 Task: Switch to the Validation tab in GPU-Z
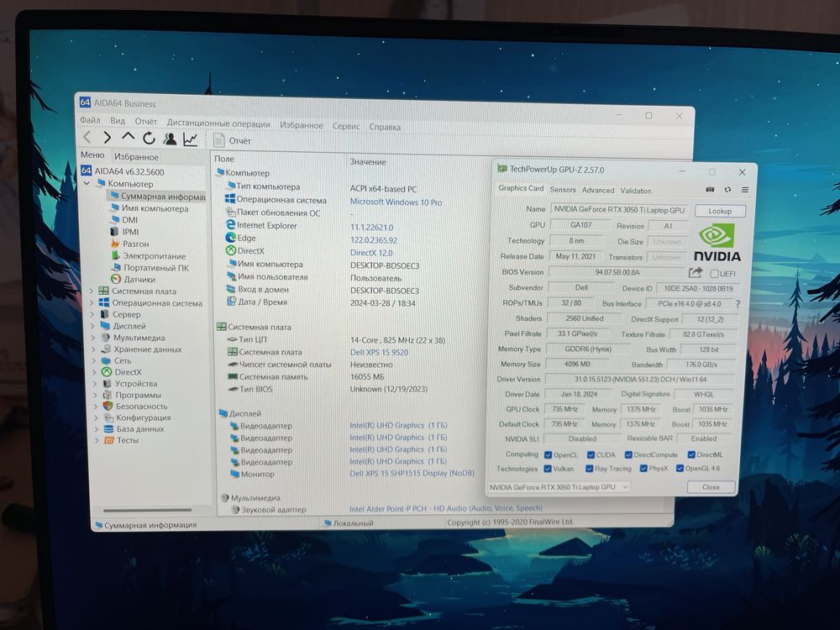pos(635,191)
